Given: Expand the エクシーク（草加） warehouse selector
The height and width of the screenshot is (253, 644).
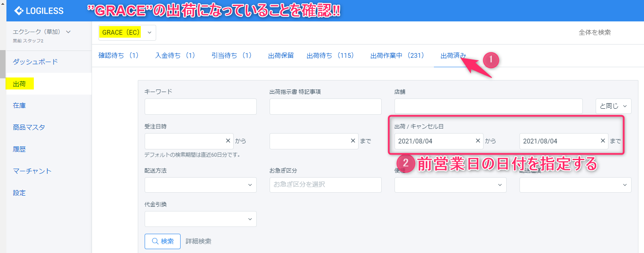Looking at the screenshot, I should [x=42, y=32].
